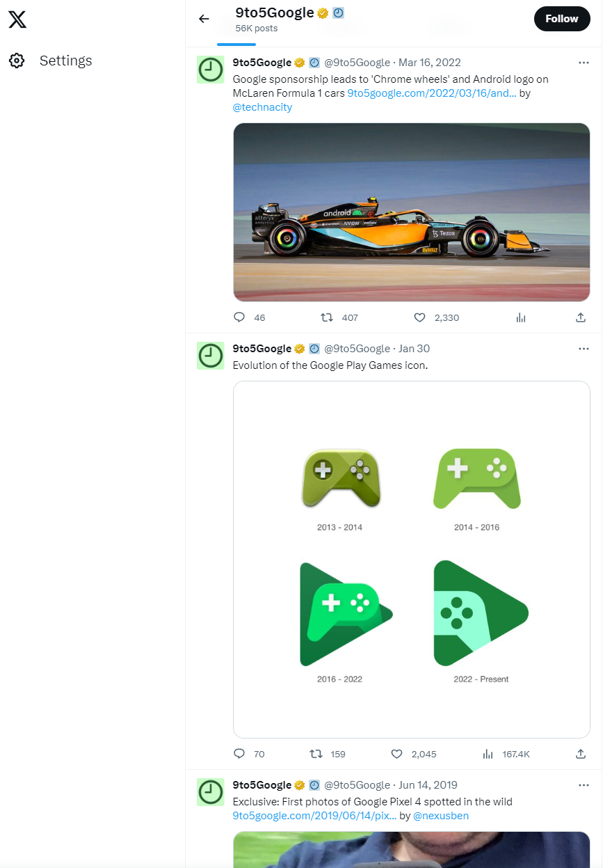Image resolution: width=603 pixels, height=868 pixels.
Task: Click the back arrow to leave the profile
Action: pos(203,19)
